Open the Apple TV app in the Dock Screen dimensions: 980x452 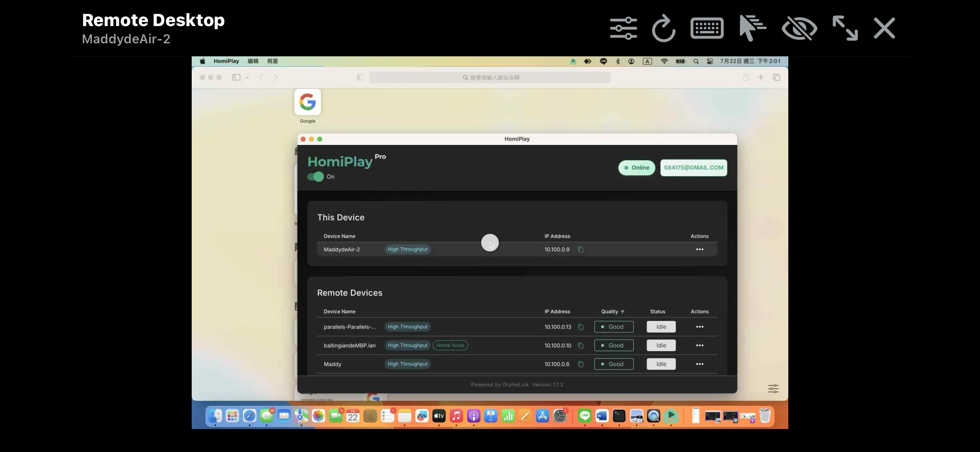(x=439, y=416)
